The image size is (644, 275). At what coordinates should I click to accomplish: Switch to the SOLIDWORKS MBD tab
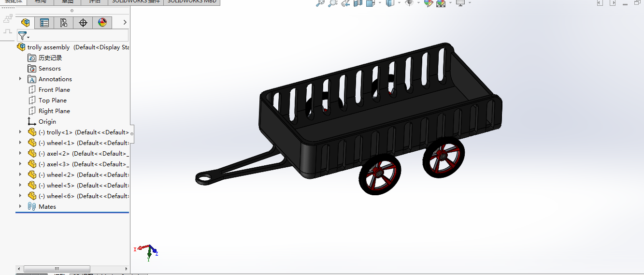point(192,2)
